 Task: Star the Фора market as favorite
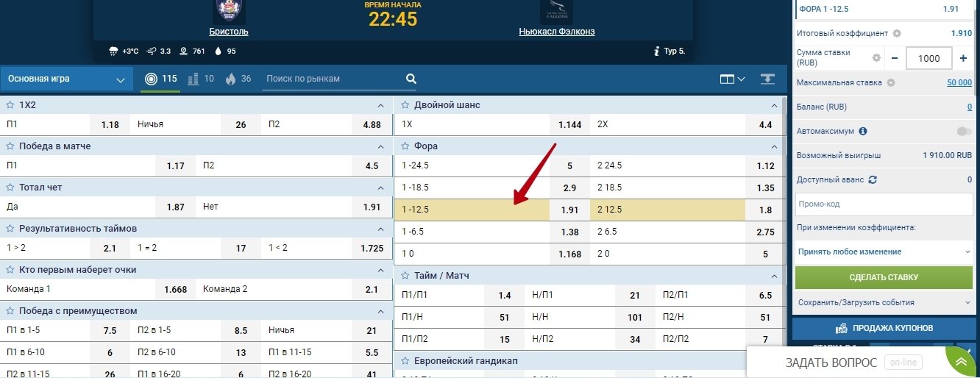pyautogui.click(x=404, y=146)
